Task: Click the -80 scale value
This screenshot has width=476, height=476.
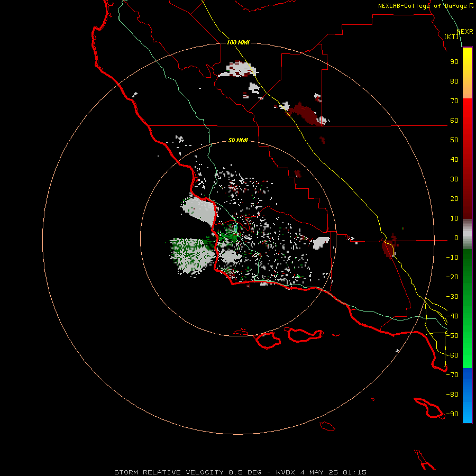Action: pos(452,395)
